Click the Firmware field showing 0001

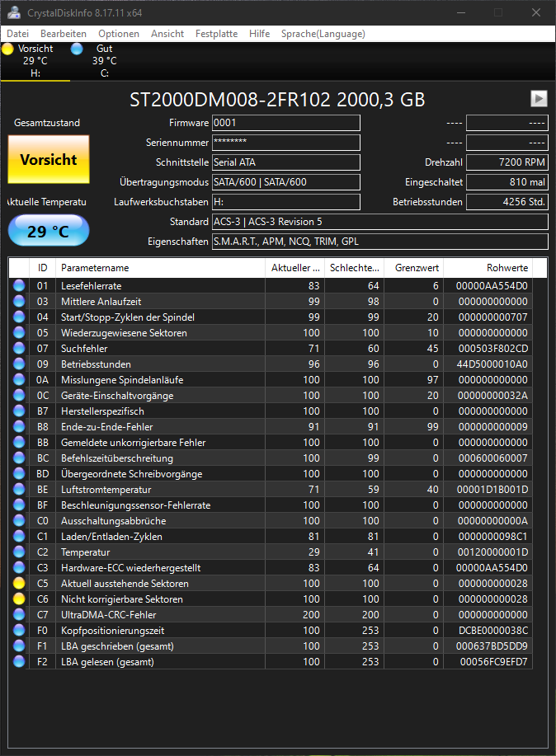point(286,123)
